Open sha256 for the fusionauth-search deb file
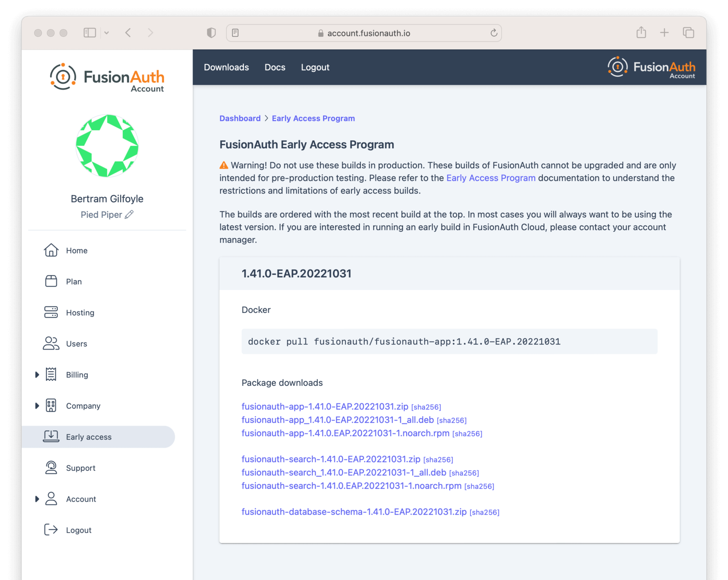 (x=464, y=473)
